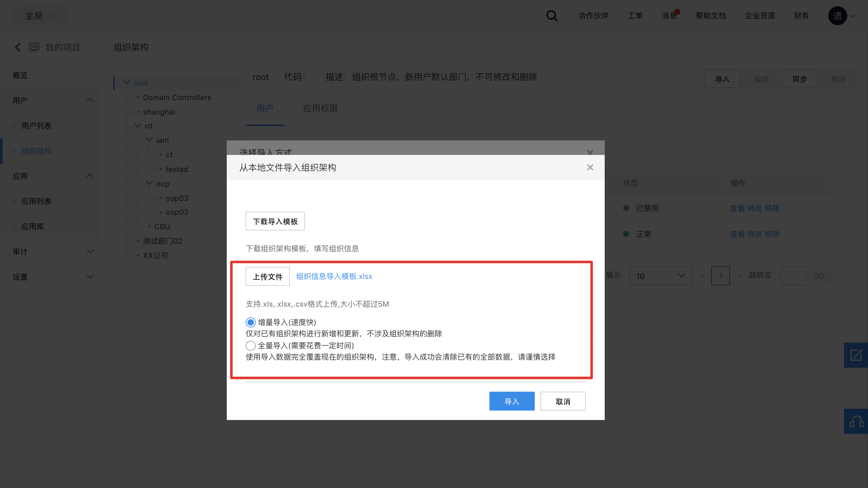The image size is (868, 488).
Task: Click 查看 in the 已禁用 row
Action: [x=738, y=208]
